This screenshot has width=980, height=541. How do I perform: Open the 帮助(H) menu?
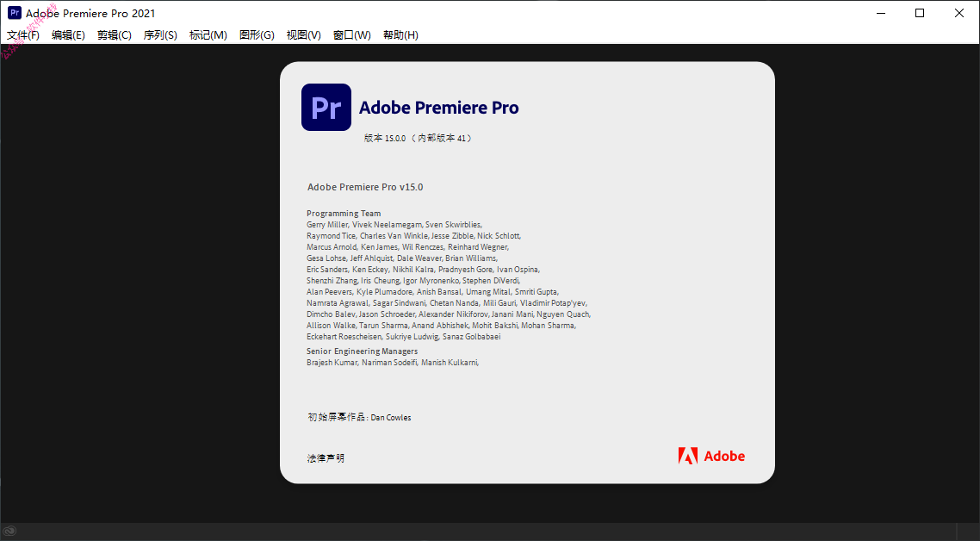(x=400, y=35)
